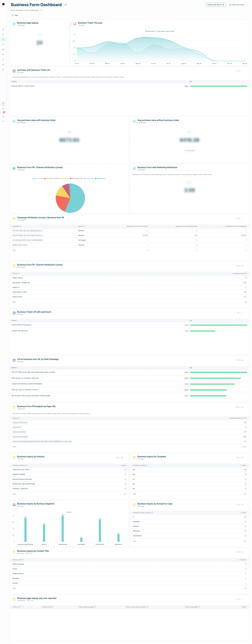
Task: Open Source column filter in Campaign table
Action: (84, 226)
